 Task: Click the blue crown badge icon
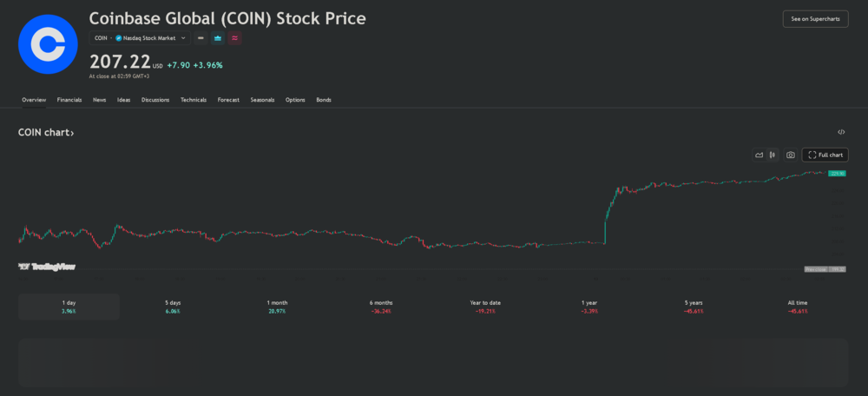pyautogui.click(x=218, y=38)
